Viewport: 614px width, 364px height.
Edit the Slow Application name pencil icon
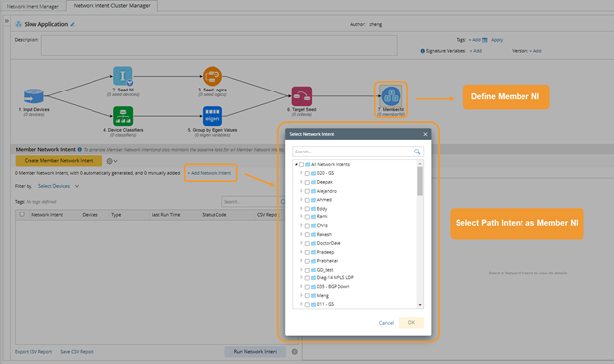[73, 24]
